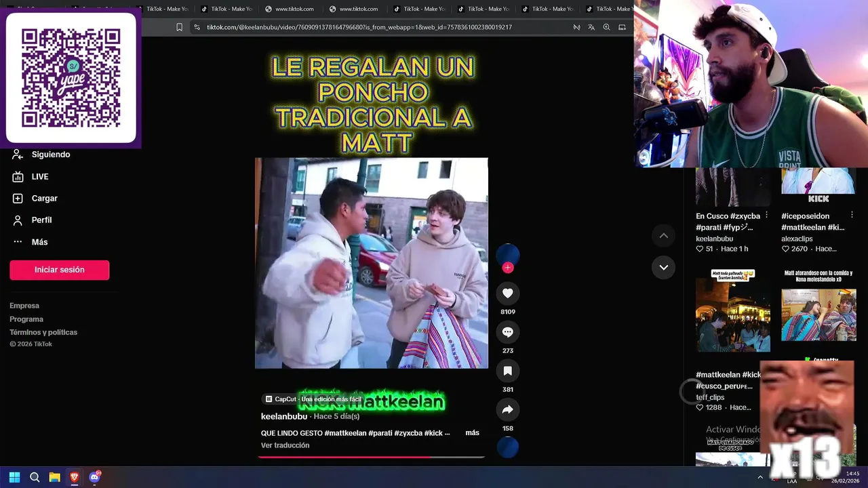Open the Programa footer link
This screenshot has width=868, height=488.
pyautogui.click(x=26, y=319)
